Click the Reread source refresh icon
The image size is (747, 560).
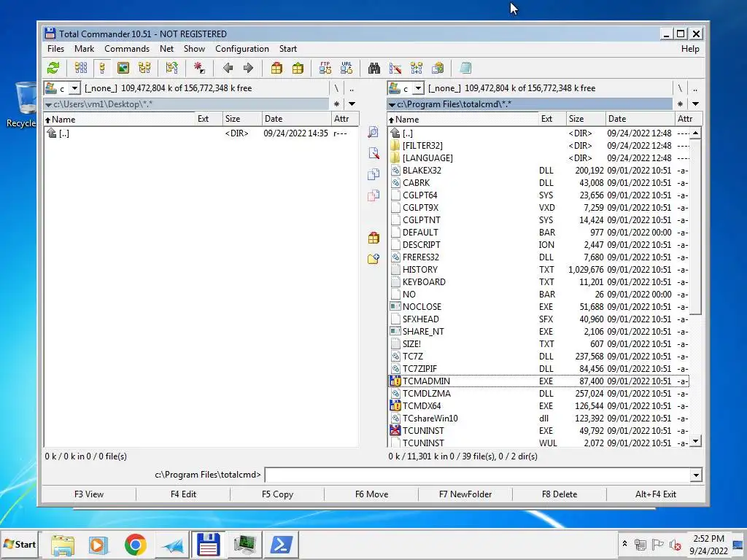pos(53,68)
